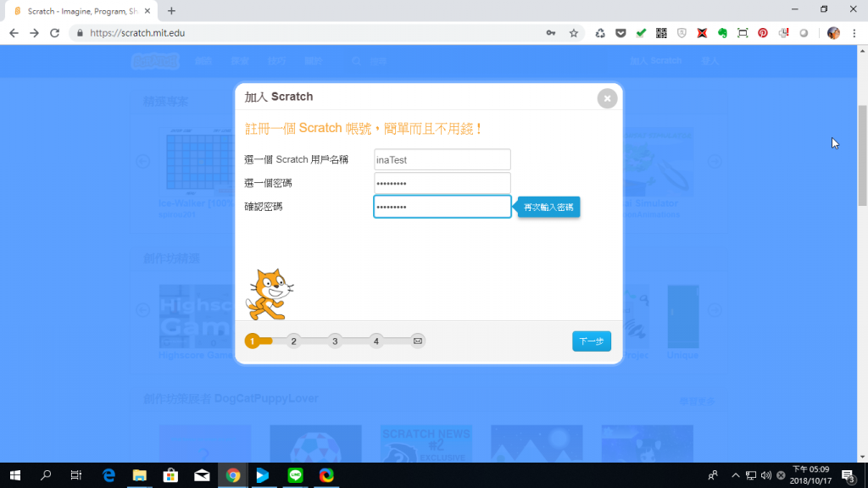Click the address bar URL

[x=137, y=33]
